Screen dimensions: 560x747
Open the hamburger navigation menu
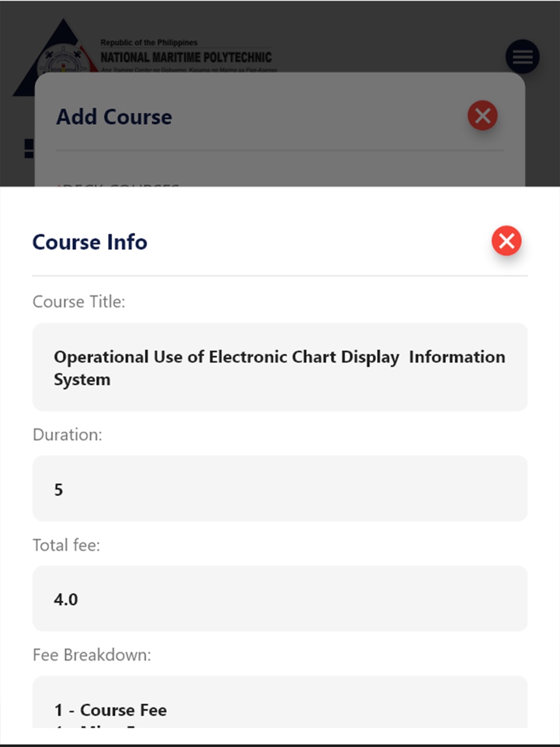point(522,57)
